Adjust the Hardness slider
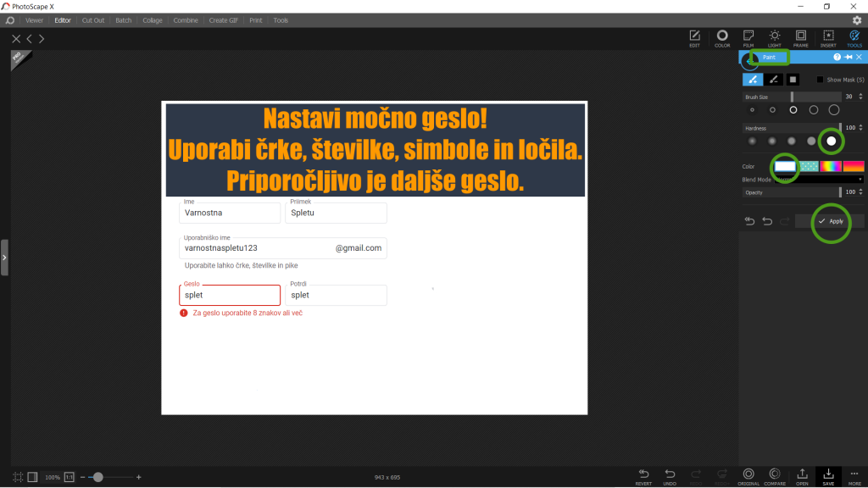This screenshot has height=488, width=868. [x=792, y=128]
